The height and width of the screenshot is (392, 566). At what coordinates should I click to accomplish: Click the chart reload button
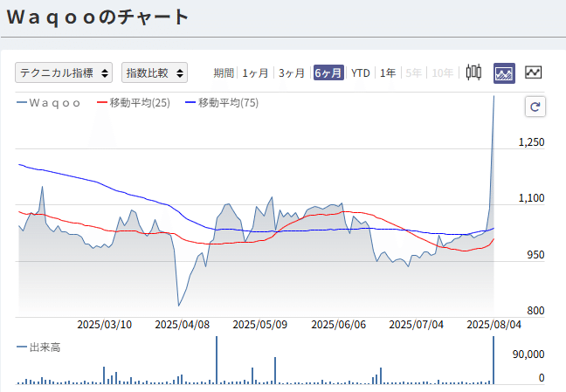[535, 107]
